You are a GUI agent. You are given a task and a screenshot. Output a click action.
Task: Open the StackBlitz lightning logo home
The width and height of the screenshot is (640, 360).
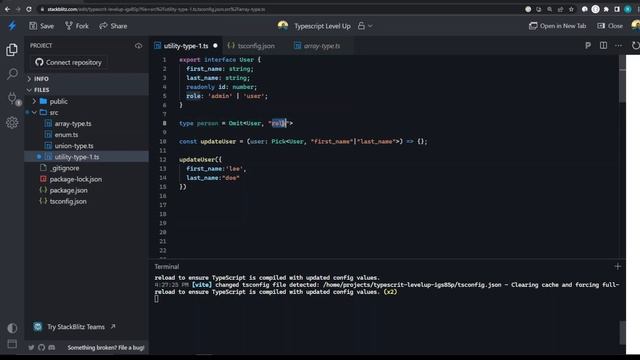12,26
